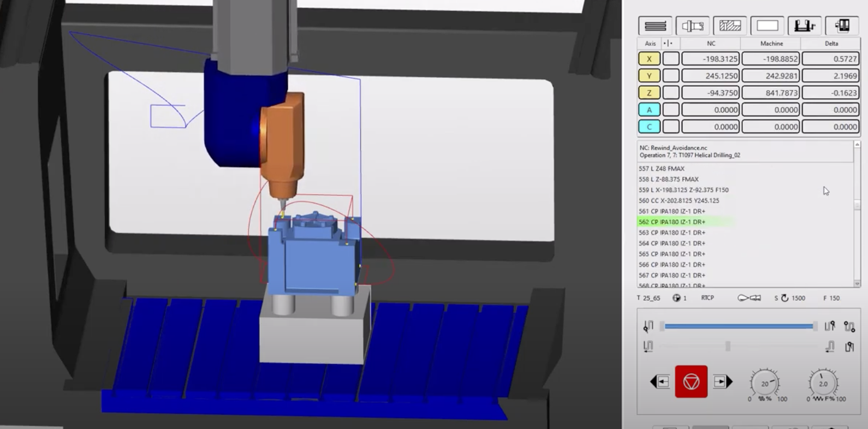Click the blue simulation progress slider
The image size is (868, 429).
(x=738, y=326)
